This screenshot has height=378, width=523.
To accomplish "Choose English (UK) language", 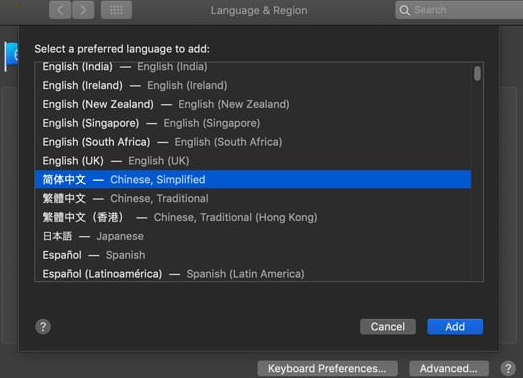I will pyautogui.click(x=253, y=161).
